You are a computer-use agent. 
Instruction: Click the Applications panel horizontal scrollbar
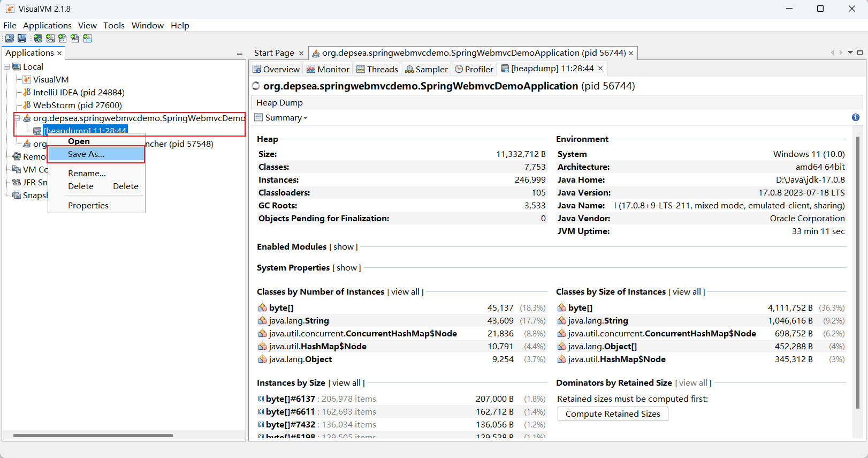(93, 436)
